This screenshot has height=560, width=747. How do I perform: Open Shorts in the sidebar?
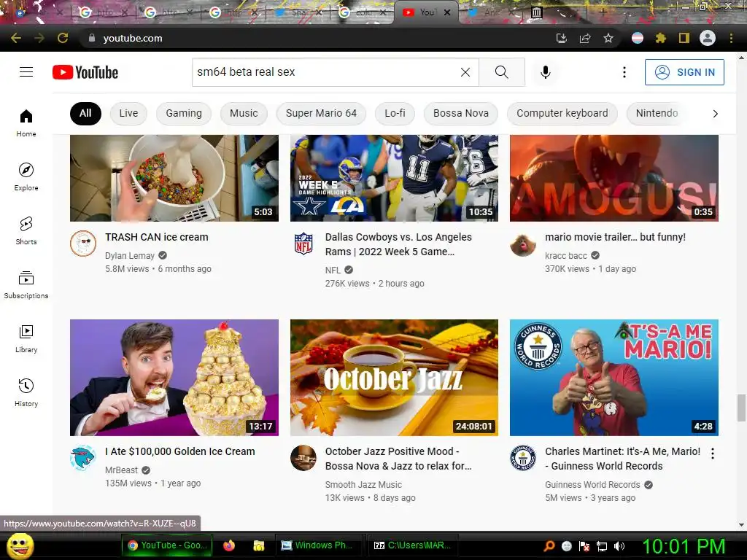[26, 230]
